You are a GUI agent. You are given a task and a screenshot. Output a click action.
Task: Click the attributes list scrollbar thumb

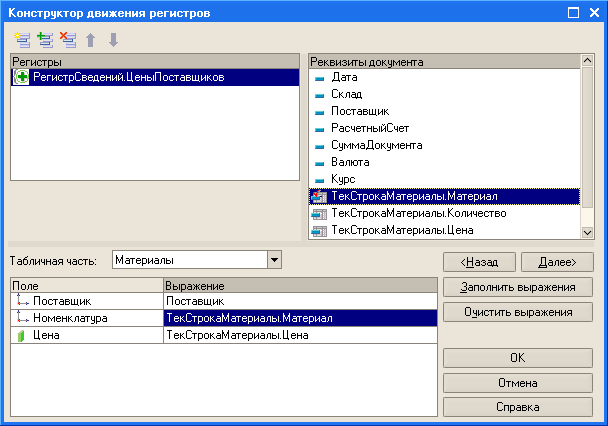[x=587, y=138]
